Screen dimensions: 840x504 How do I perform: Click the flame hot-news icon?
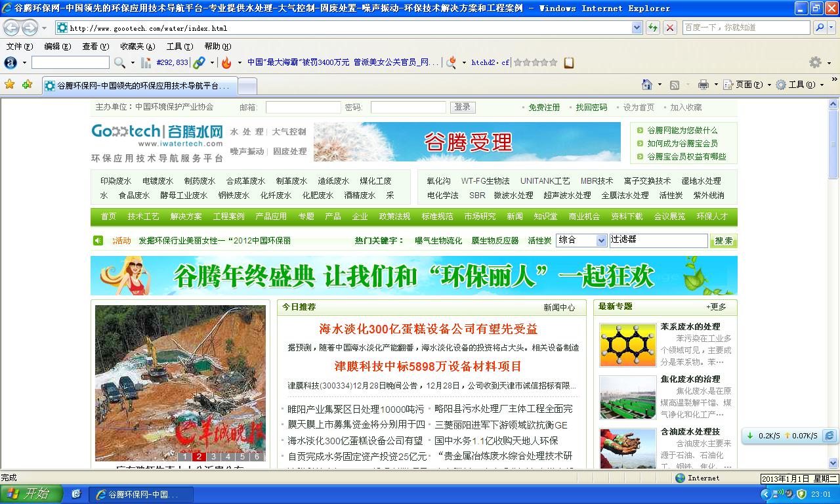coord(226,62)
